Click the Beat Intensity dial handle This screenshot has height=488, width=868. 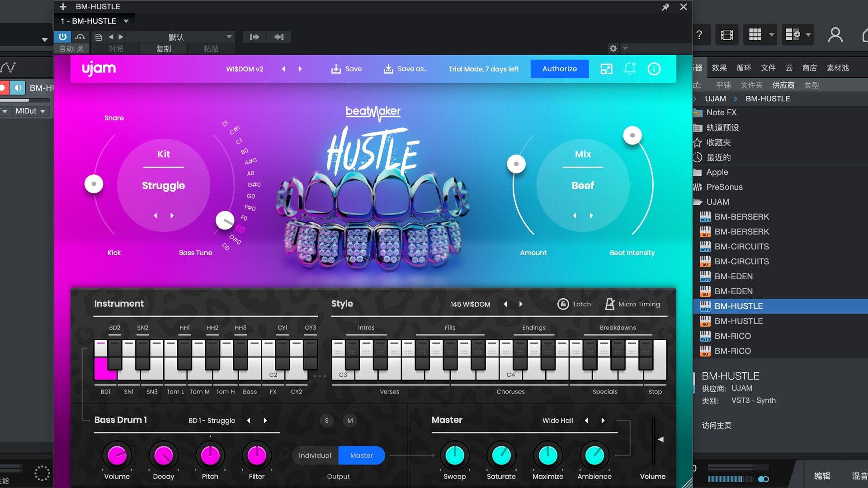tap(632, 135)
